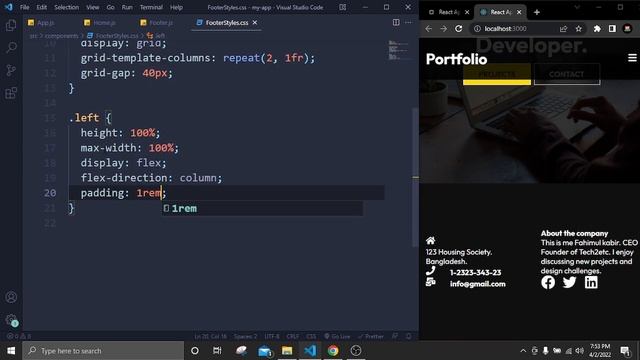Open the Search view in activity bar
Viewport: 640px width, 360px height.
pyautogui.click(x=11, y=47)
